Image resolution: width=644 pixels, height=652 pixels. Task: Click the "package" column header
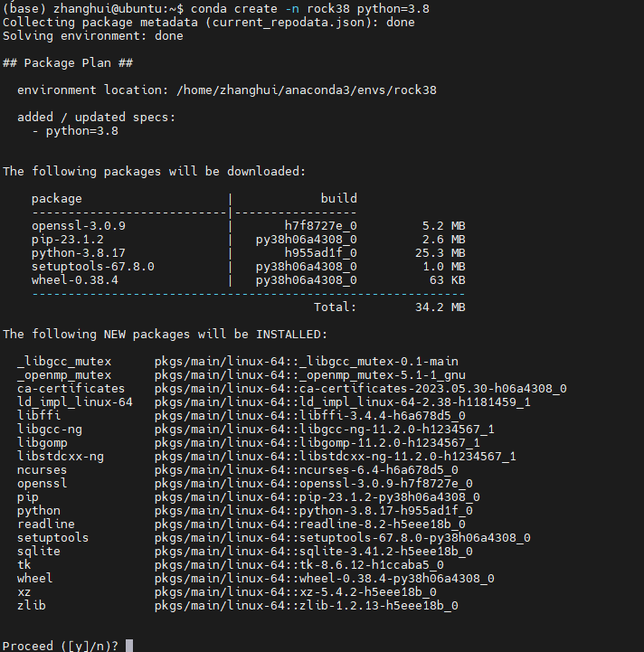(57, 198)
